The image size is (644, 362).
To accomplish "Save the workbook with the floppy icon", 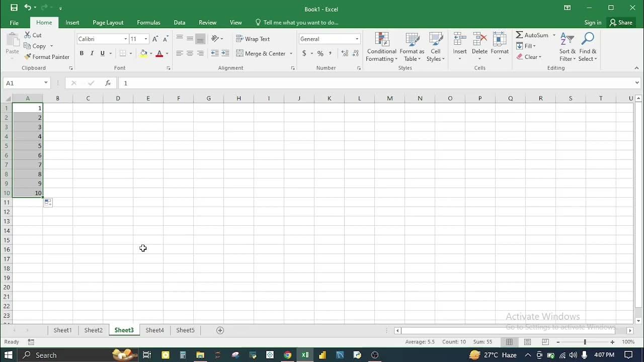I will [x=14, y=8].
